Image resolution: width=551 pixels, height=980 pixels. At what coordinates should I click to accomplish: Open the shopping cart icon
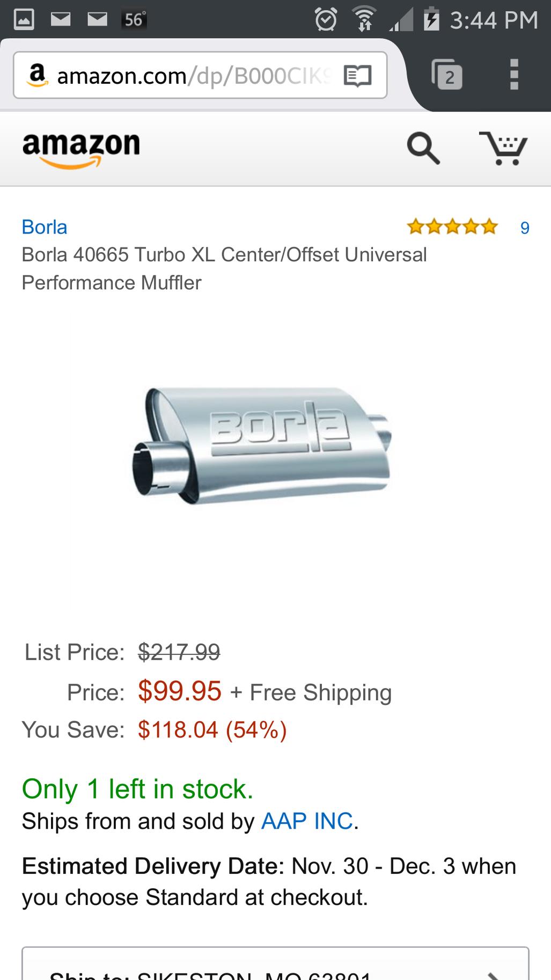pyautogui.click(x=503, y=148)
